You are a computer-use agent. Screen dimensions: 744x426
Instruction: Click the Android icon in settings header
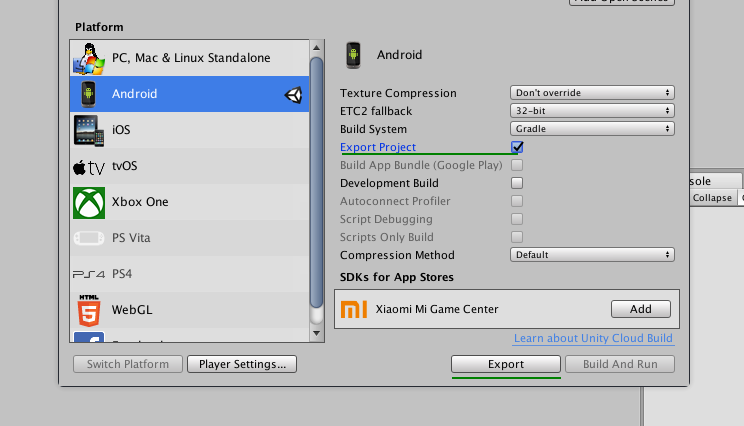pyautogui.click(x=353, y=56)
